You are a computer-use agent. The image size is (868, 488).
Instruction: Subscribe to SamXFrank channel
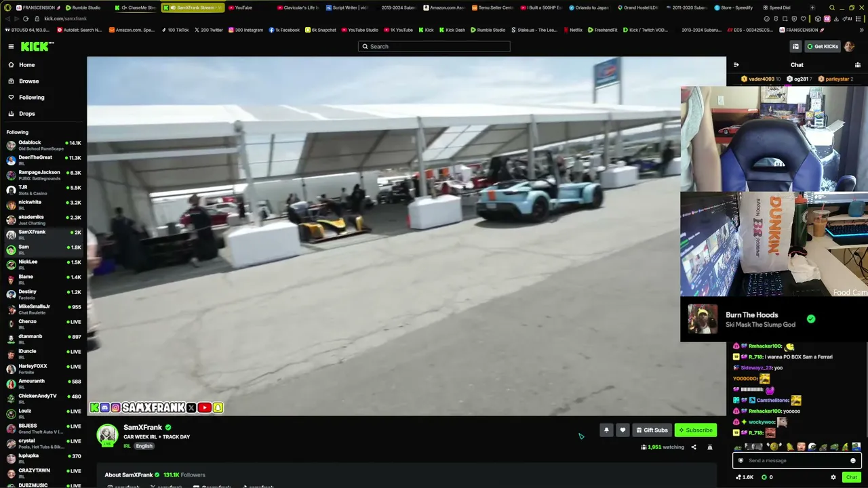click(x=696, y=430)
